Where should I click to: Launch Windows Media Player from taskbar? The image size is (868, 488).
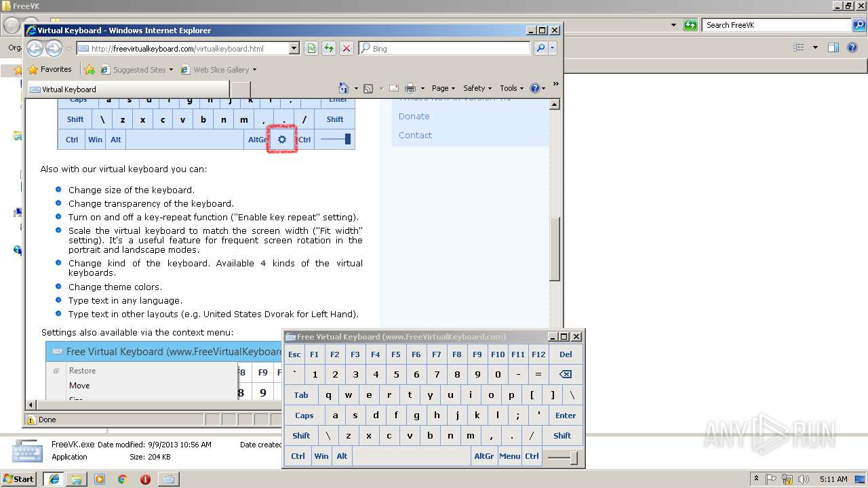tap(100, 479)
